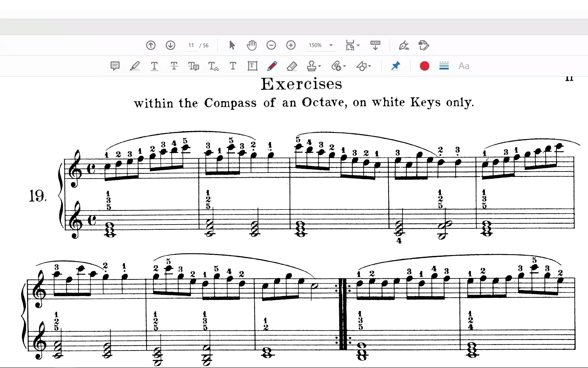
Task: Expand the drawing shapes dropdown arrow
Action: click(x=370, y=66)
